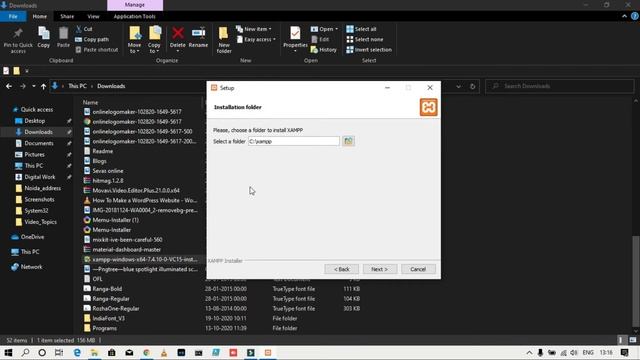Click the Search Downloads box
The image size is (640, 360).
(559, 87)
